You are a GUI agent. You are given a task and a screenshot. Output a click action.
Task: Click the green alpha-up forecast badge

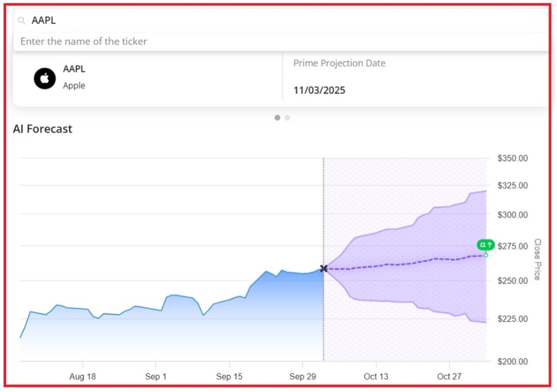click(x=486, y=245)
